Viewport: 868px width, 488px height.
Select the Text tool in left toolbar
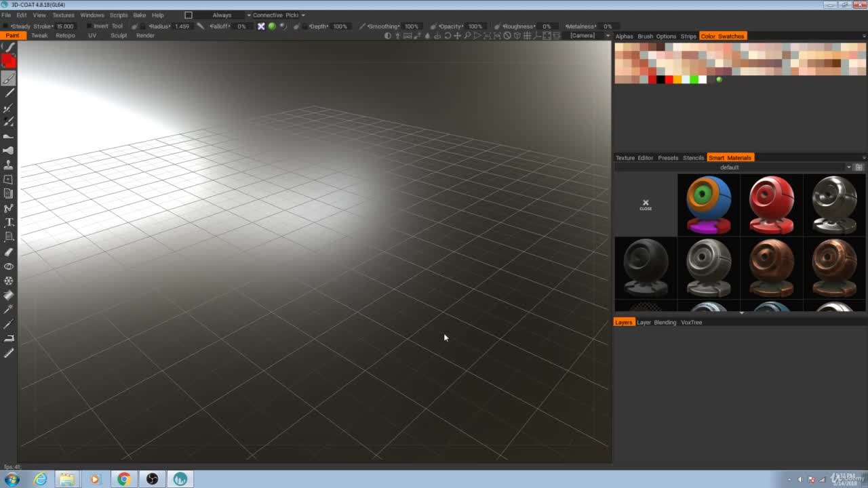tap(9, 222)
